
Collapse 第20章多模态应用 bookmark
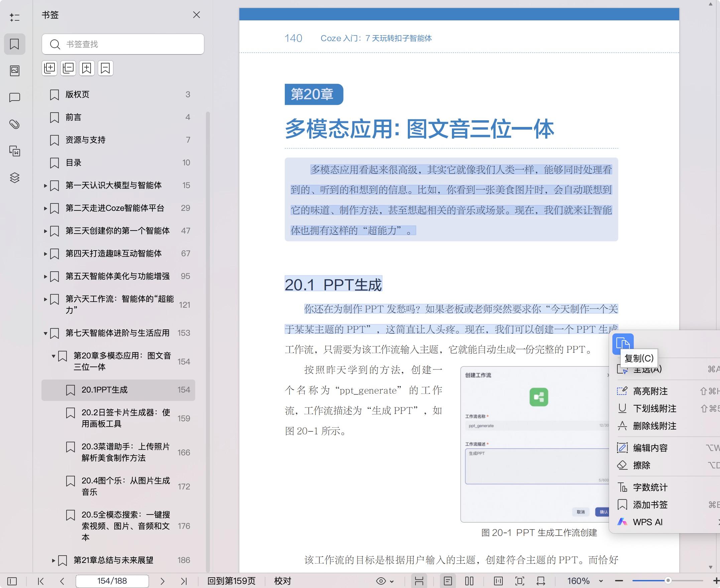tap(53, 356)
